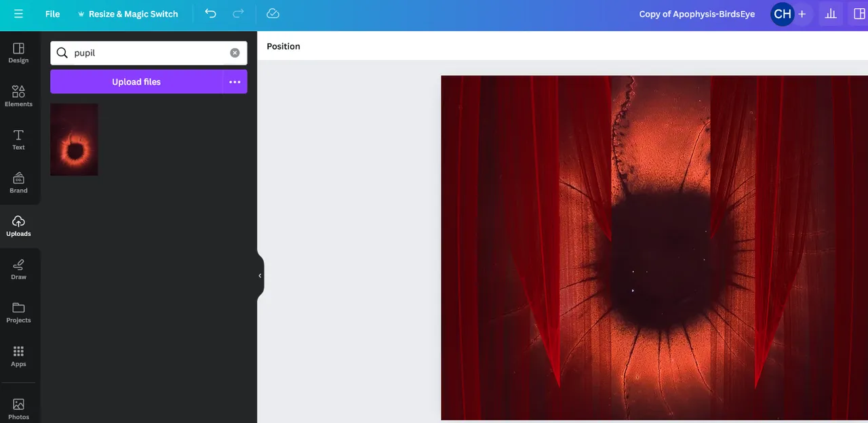This screenshot has width=868, height=423.
Task: Open the Brand panel
Action: coord(18,183)
